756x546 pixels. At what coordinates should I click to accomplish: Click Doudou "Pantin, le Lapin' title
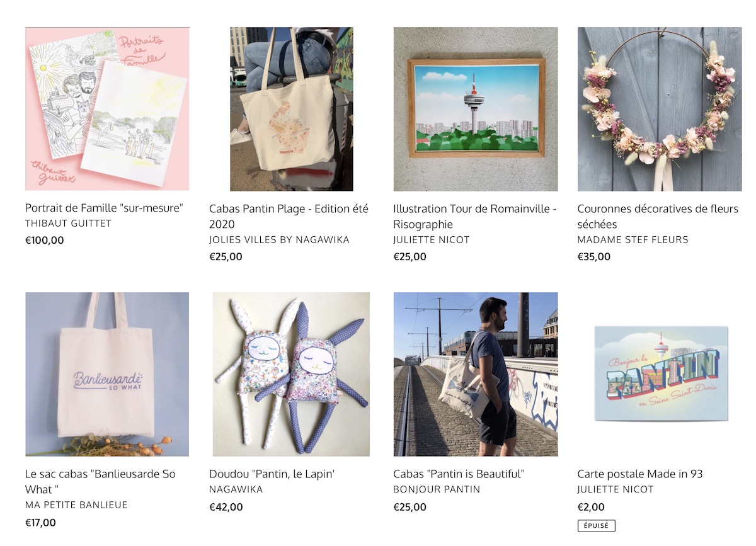272,474
